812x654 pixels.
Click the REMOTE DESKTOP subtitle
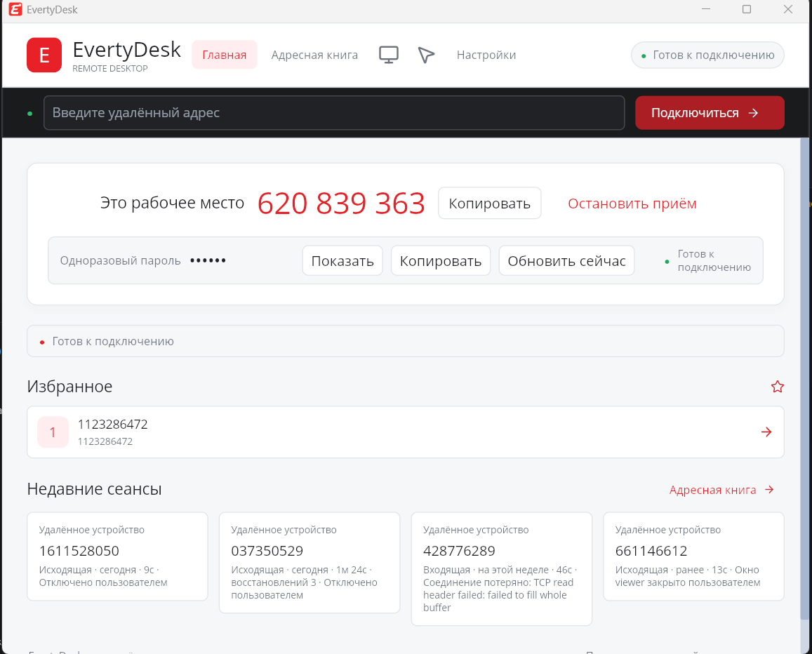109,68
